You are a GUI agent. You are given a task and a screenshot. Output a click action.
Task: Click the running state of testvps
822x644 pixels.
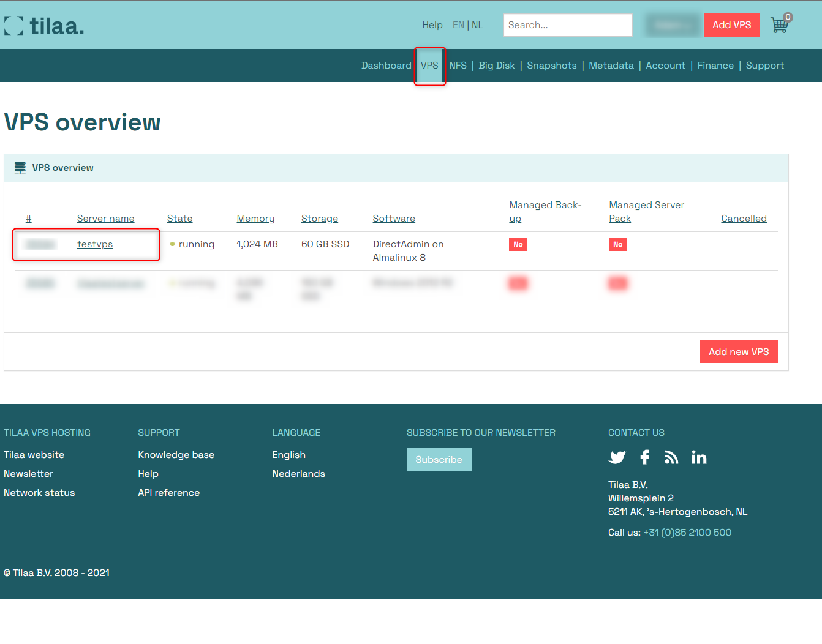192,244
